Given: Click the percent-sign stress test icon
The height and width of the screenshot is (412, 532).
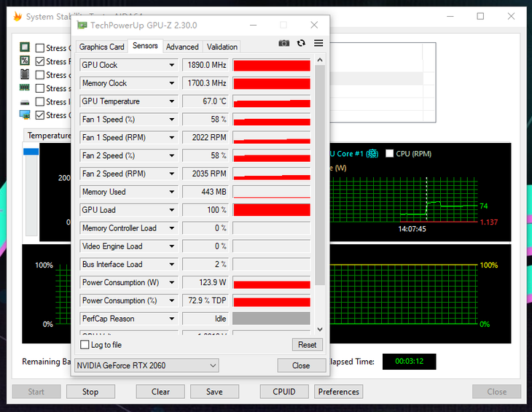Looking at the screenshot, I should 25,61.
